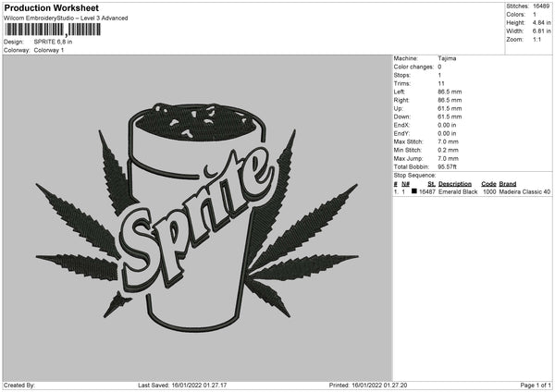Click the Color changes value
The image size is (555, 392).
(x=439, y=67)
